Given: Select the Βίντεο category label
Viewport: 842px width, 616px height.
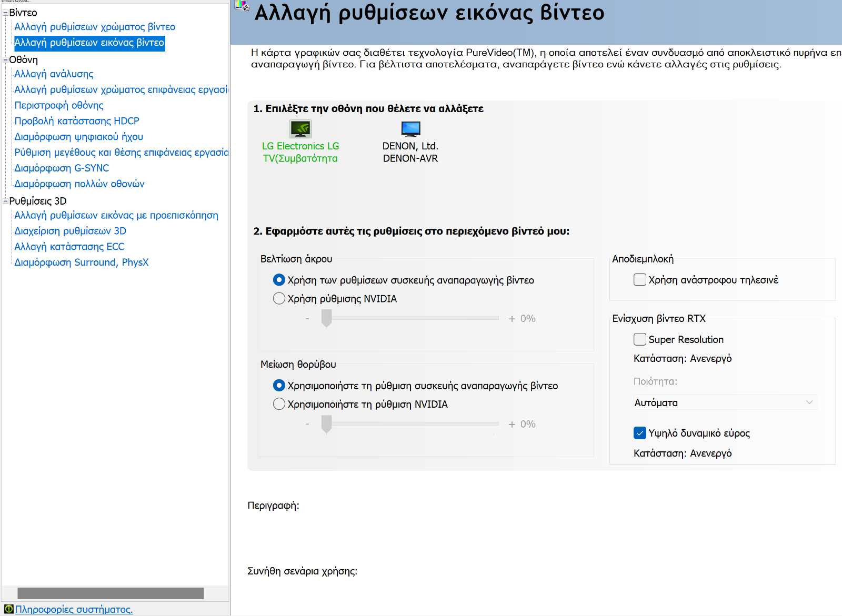Looking at the screenshot, I should click(23, 13).
